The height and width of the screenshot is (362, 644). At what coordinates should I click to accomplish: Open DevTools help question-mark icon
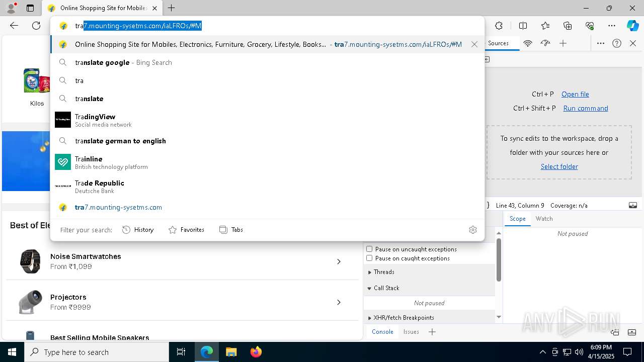coord(617,43)
